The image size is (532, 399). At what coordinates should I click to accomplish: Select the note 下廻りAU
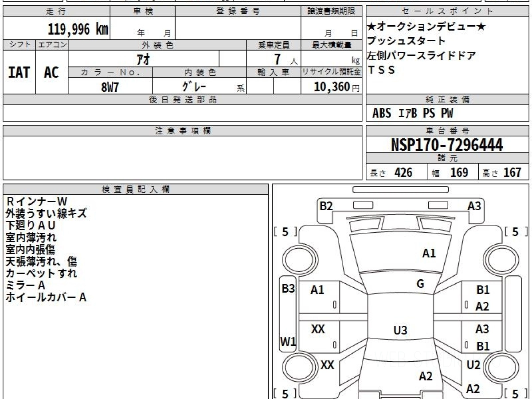click(31, 226)
